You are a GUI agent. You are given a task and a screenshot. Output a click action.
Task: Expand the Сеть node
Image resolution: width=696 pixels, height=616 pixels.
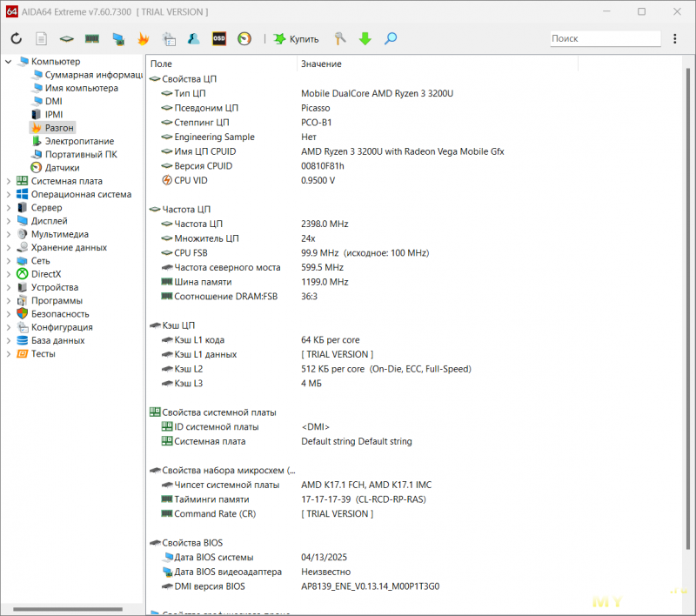pyautogui.click(x=9, y=261)
